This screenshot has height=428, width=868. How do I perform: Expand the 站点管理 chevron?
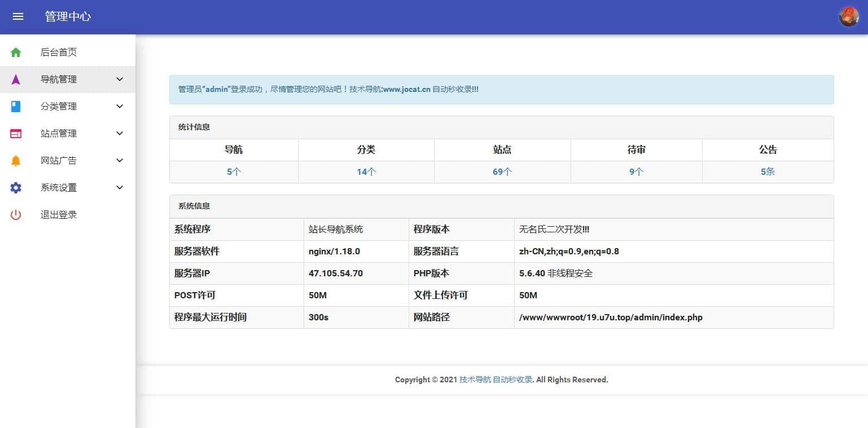click(120, 134)
